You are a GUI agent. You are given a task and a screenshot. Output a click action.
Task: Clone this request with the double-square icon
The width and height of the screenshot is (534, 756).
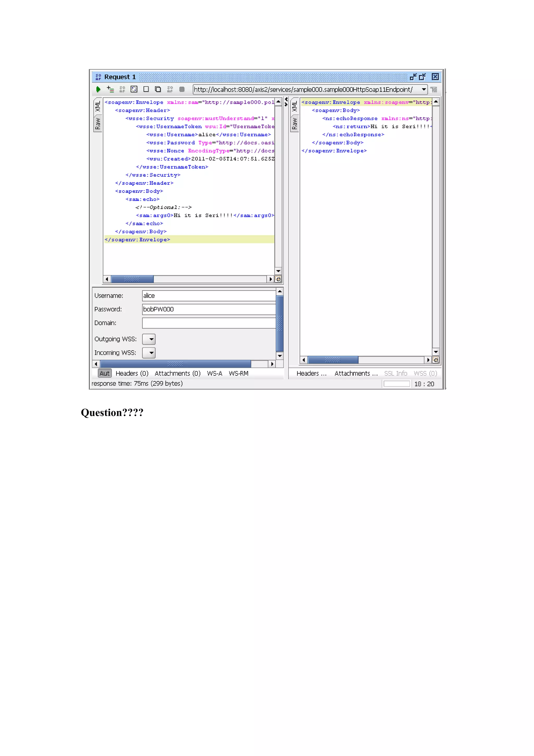tap(158, 89)
